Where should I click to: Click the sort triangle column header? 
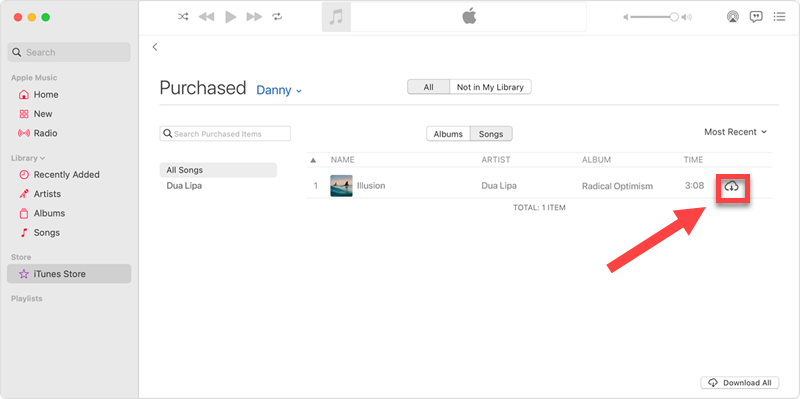pyautogui.click(x=313, y=160)
